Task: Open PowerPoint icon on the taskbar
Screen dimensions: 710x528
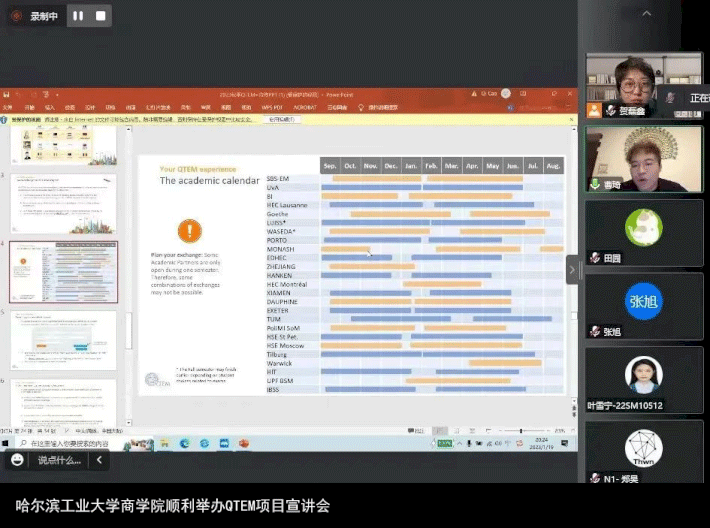Action: (244, 444)
